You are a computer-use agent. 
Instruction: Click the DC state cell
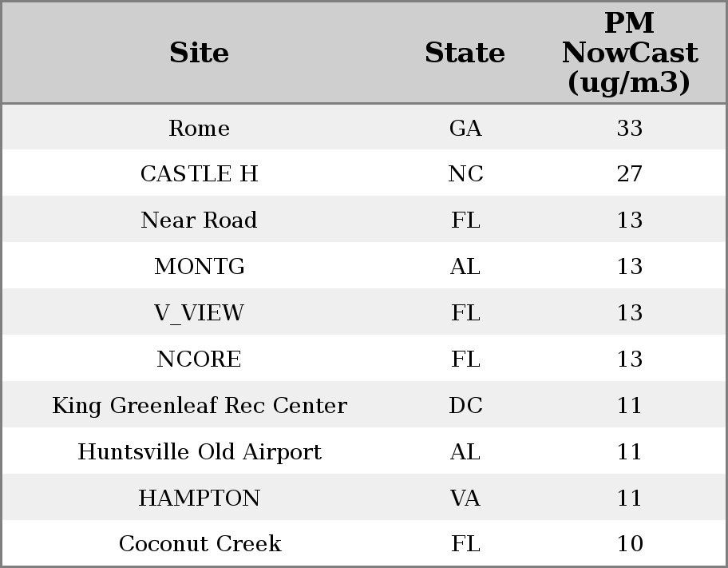point(465,405)
